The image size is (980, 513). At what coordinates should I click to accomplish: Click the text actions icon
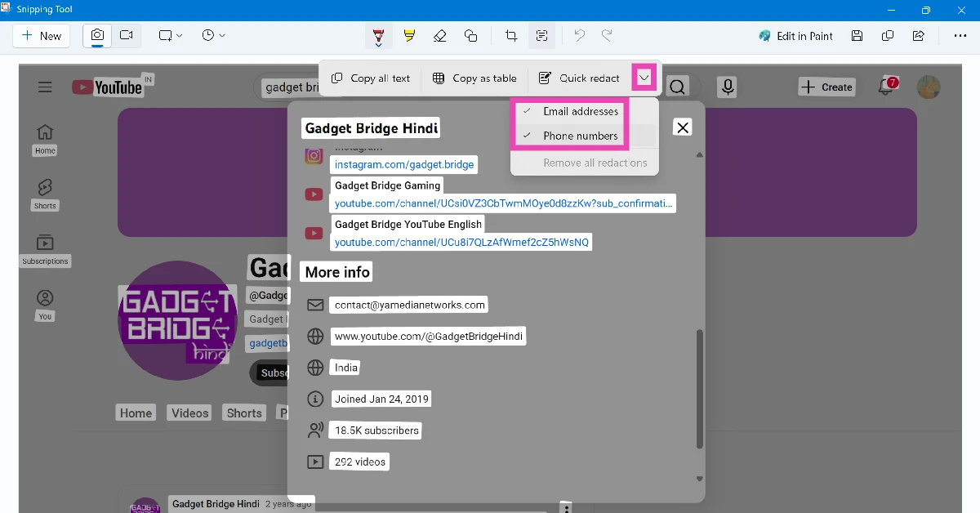pyautogui.click(x=541, y=36)
